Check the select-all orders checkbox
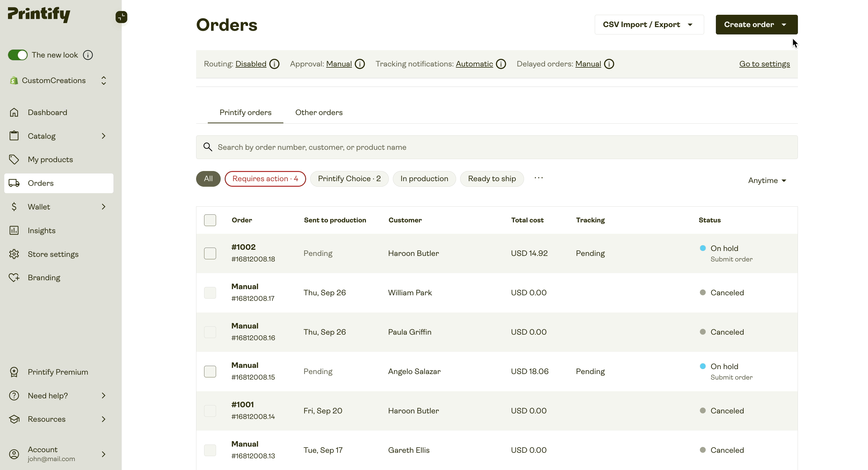This screenshot has width=868, height=470. (210, 220)
